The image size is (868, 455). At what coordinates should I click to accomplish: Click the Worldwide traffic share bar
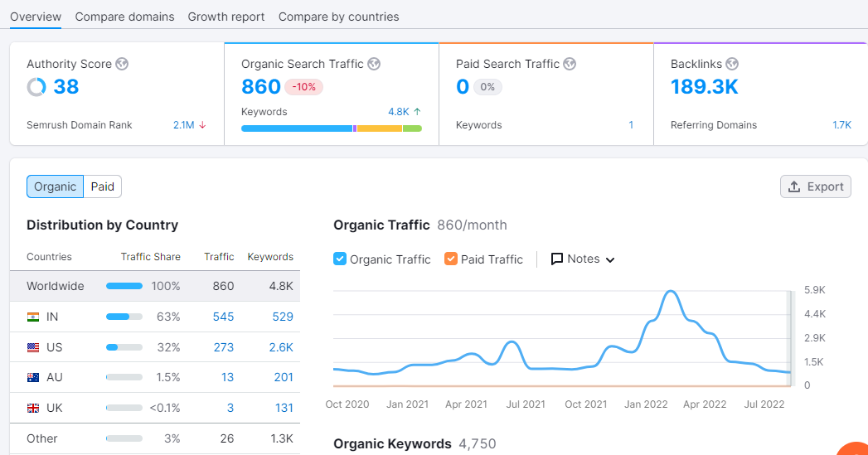[124, 286]
